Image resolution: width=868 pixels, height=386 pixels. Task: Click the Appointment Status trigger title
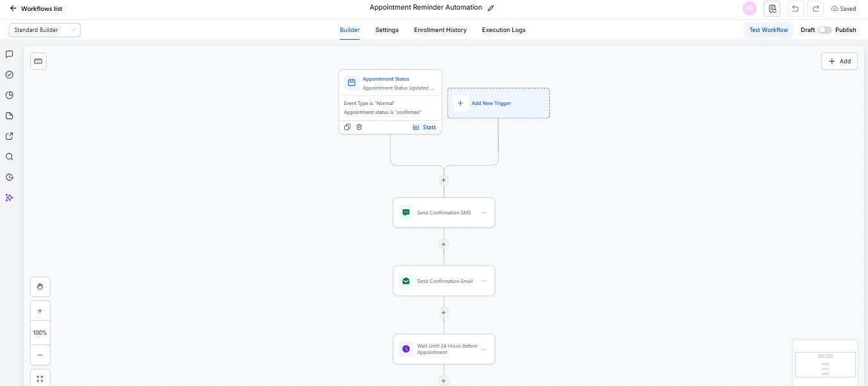(x=386, y=79)
